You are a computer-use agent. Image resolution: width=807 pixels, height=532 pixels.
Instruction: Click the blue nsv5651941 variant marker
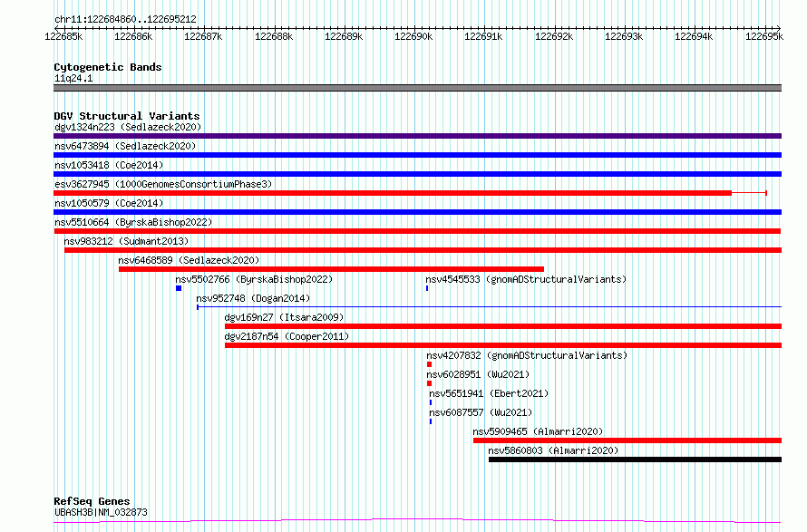click(x=431, y=402)
